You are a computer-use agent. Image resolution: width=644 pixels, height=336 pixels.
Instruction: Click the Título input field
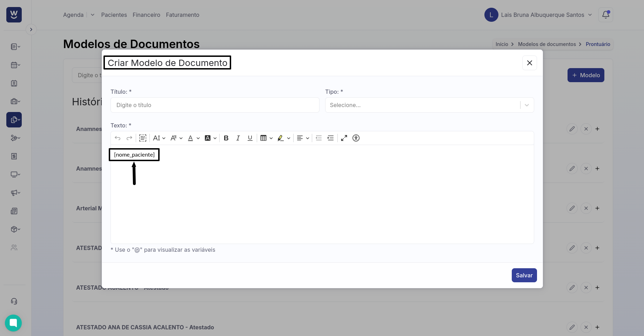click(x=215, y=105)
